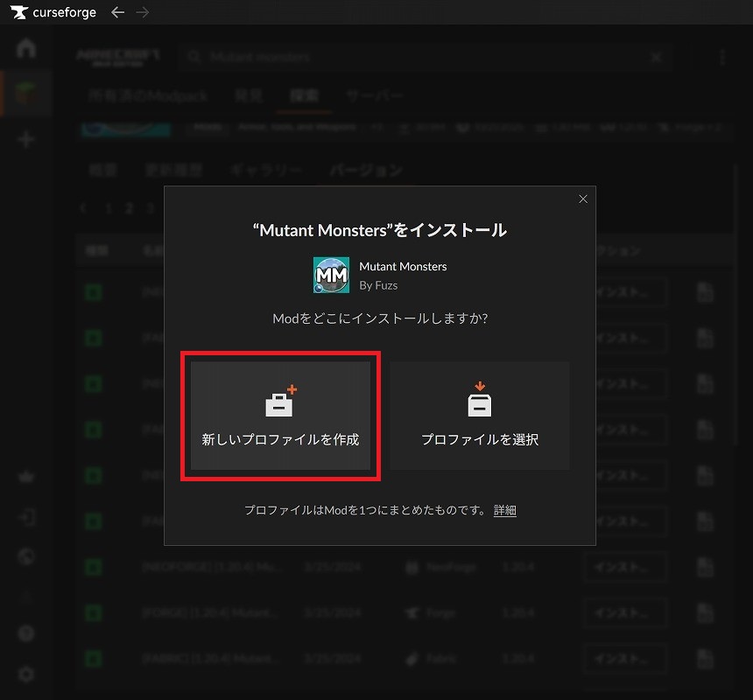The image size is (753, 700).
Task: Click the crown premium icon in sidebar
Action: point(26,477)
